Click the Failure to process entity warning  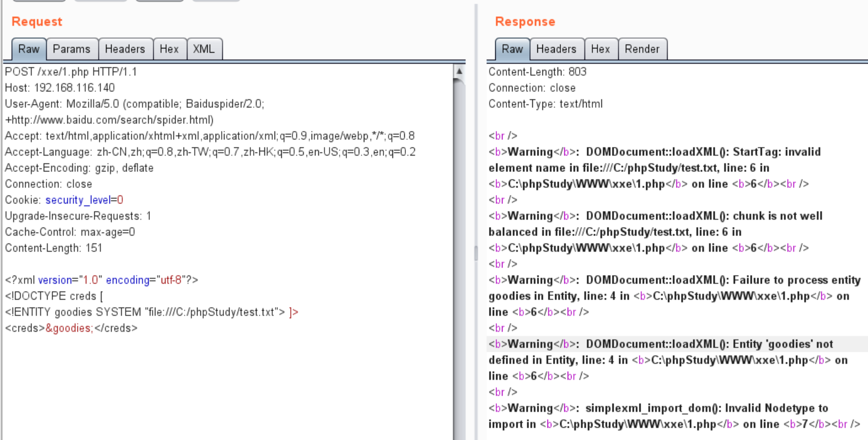675,296
